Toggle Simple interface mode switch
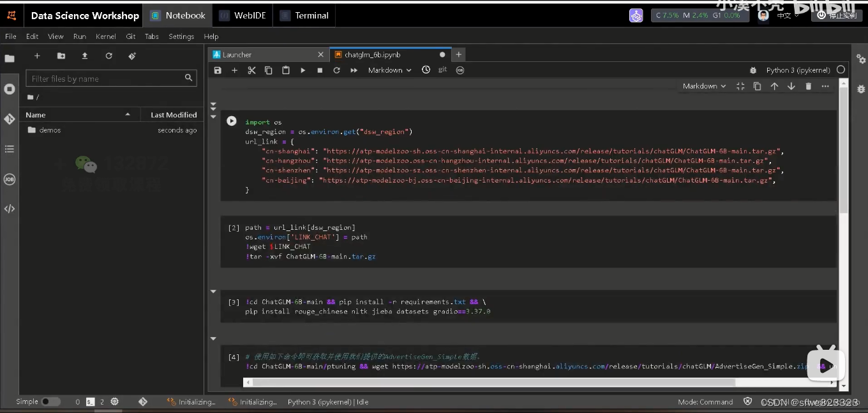This screenshot has height=413, width=868. pyautogui.click(x=50, y=402)
